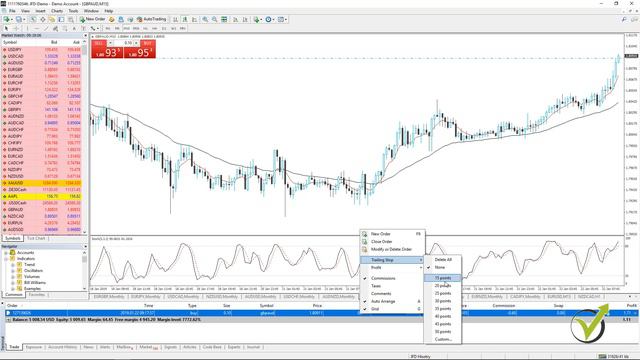Open the profiles toolbar icon
The height and width of the screenshot is (360, 640).
click(x=19, y=19)
